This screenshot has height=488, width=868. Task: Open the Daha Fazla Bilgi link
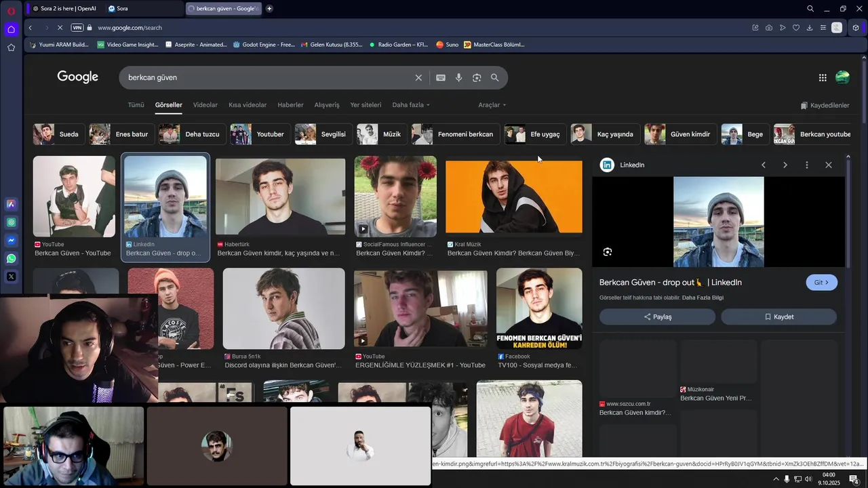[703, 298]
